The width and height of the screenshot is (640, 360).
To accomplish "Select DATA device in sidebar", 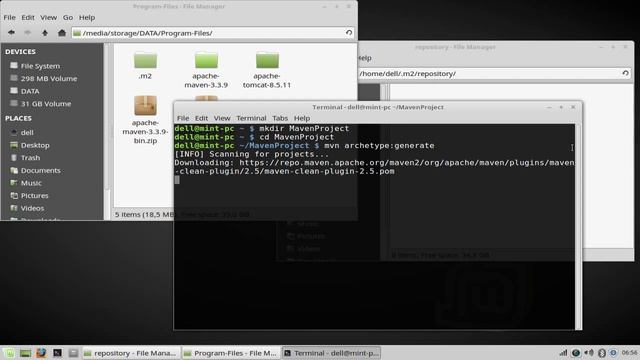I will 25,91.
